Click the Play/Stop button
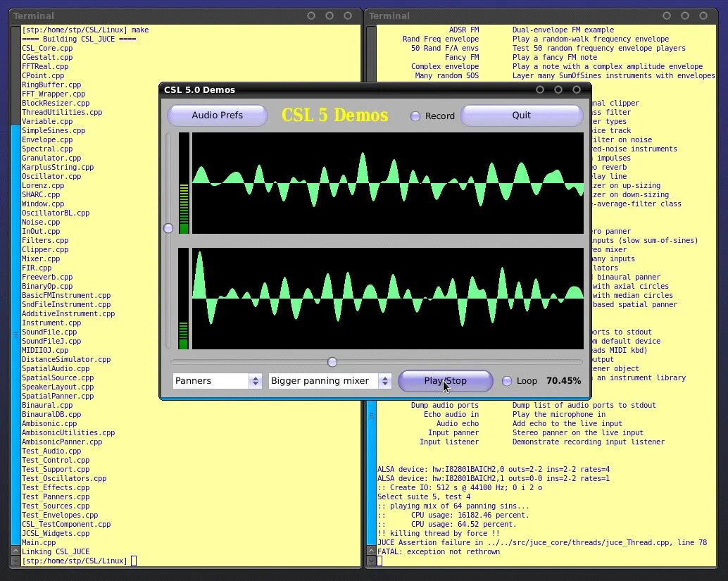The width and height of the screenshot is (728, 581). point(445,381)
